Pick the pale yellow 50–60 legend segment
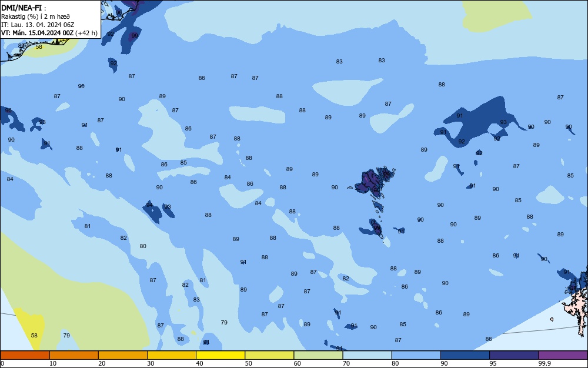 (269, 355)
